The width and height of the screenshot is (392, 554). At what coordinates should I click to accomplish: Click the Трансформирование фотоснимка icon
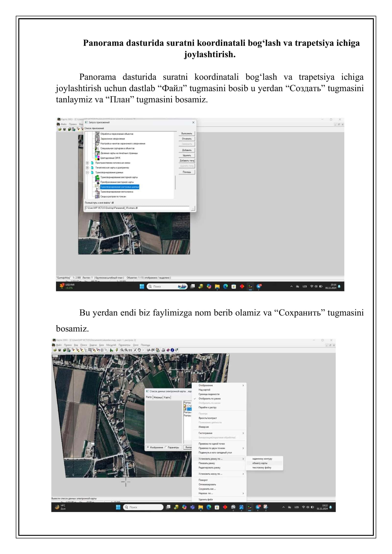[97, 192]
